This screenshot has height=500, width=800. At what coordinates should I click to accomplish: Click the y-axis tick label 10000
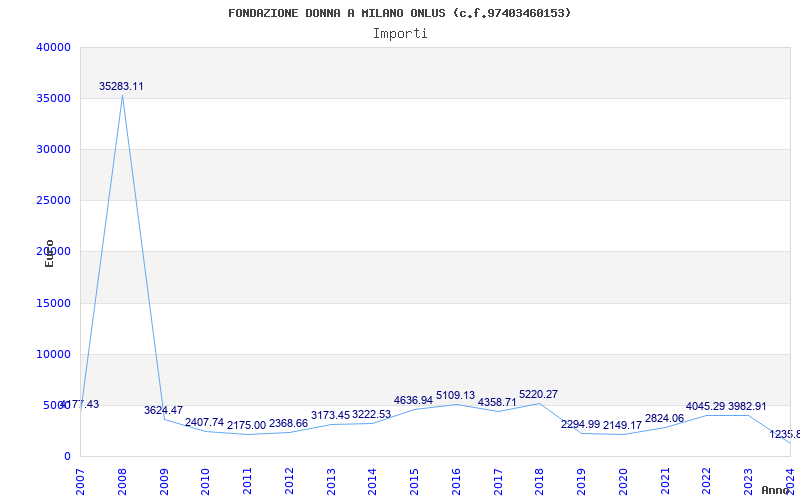(54, 355)
